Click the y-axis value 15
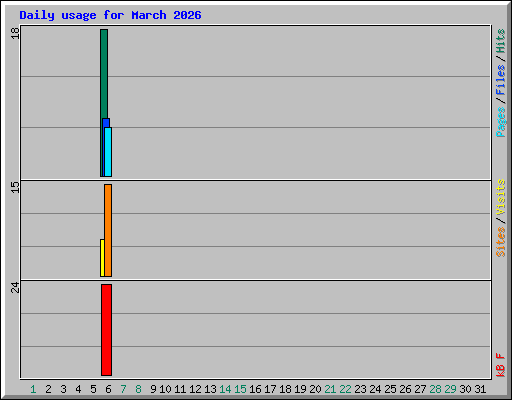The image size is (512, 400). pos(15,187)
